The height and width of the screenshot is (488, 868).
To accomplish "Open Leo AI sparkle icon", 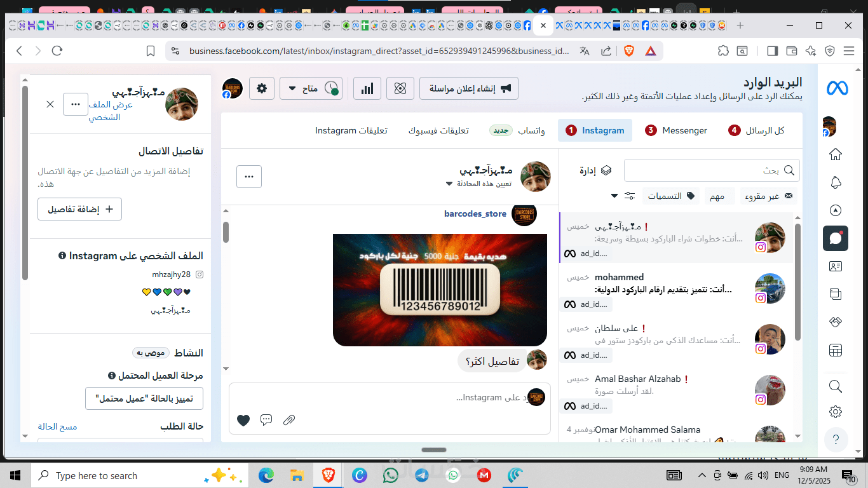I will (811, 51).
